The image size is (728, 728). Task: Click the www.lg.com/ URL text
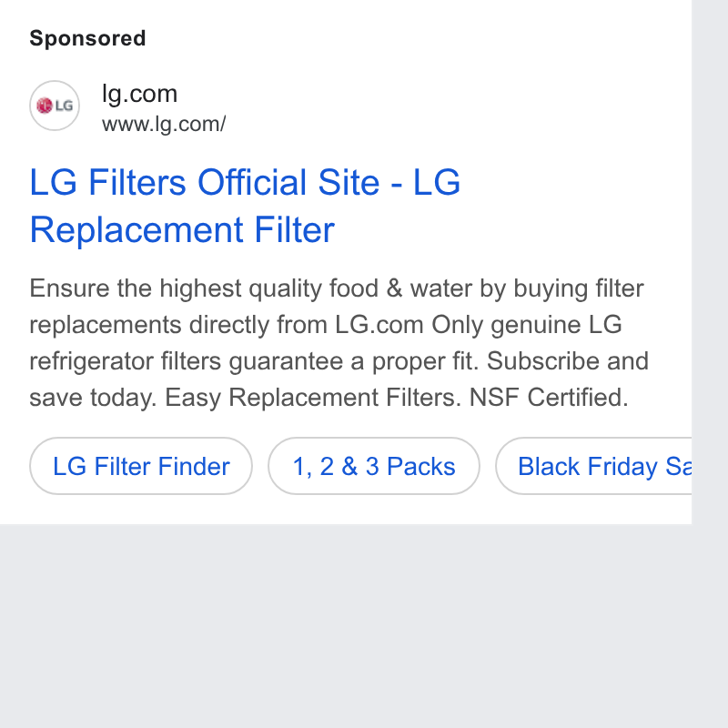164,125
